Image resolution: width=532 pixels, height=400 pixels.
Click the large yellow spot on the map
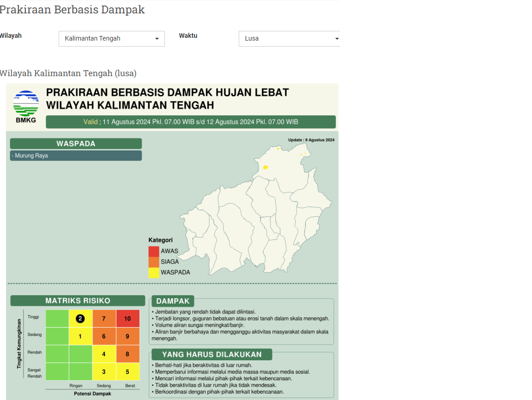click(266, 167)
